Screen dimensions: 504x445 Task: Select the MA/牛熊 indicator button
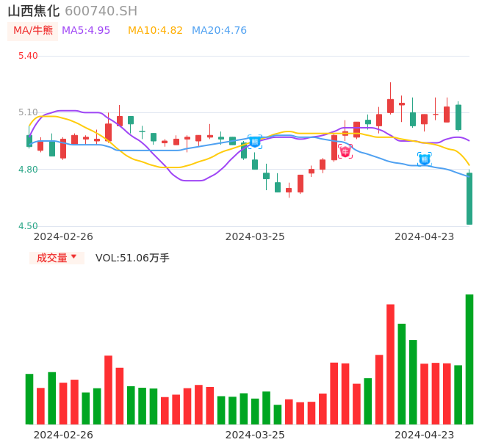click(x=33, y=31)
